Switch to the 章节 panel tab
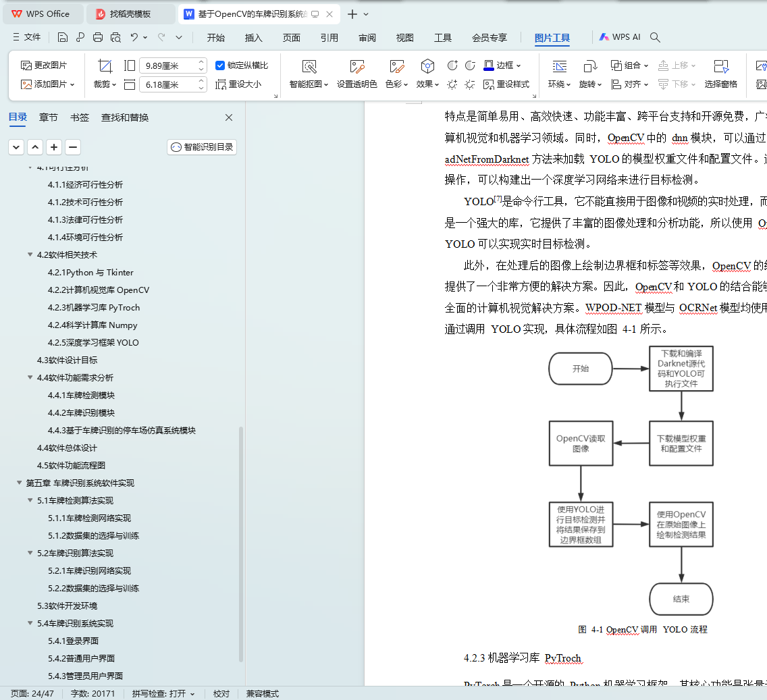 pos(49,117)
